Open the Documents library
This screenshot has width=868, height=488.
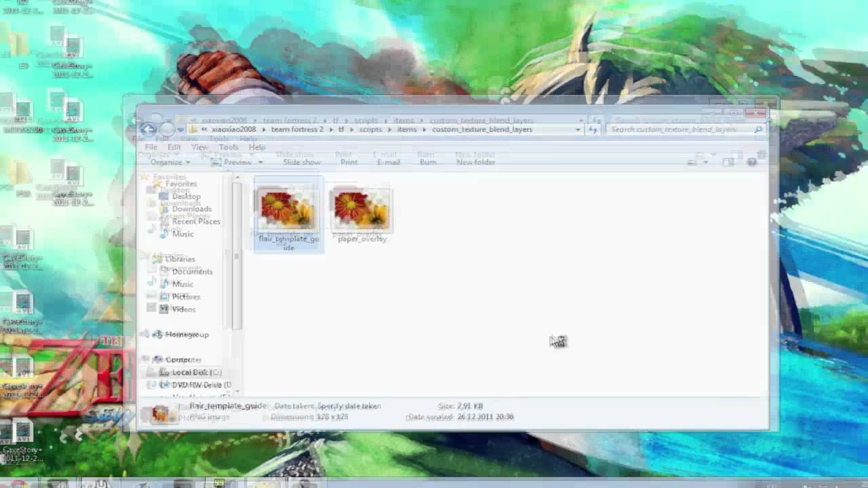(186, 272)
